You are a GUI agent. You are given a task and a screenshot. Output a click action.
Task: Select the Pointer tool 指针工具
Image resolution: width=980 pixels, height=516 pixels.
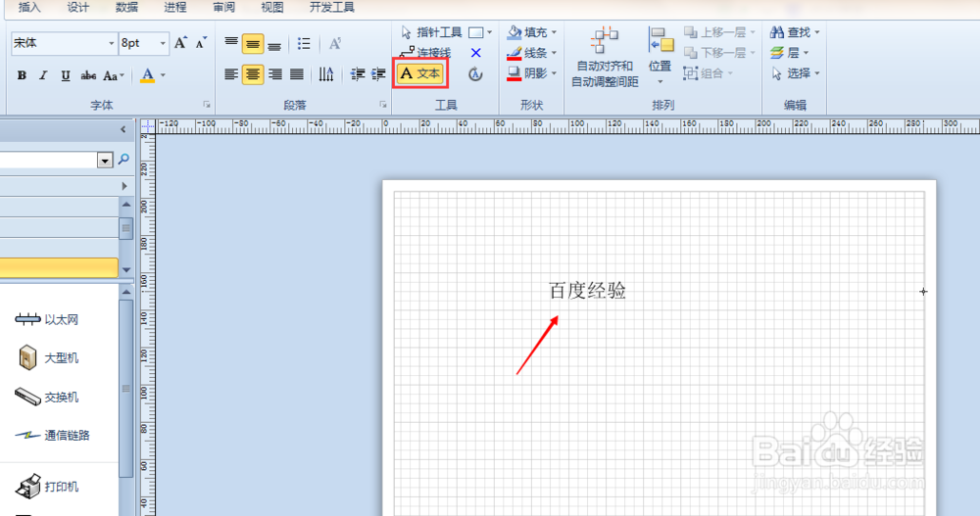coord(431,32)
